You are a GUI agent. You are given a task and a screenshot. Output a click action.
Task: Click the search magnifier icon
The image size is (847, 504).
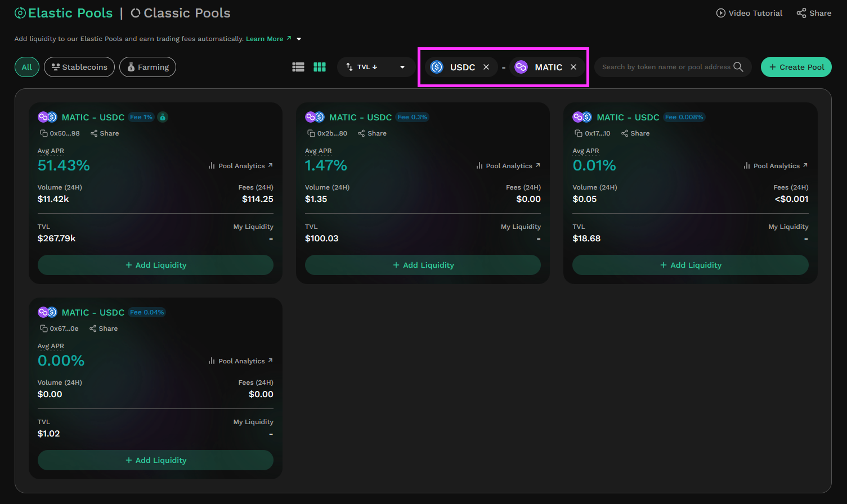(x=738, y=67)
